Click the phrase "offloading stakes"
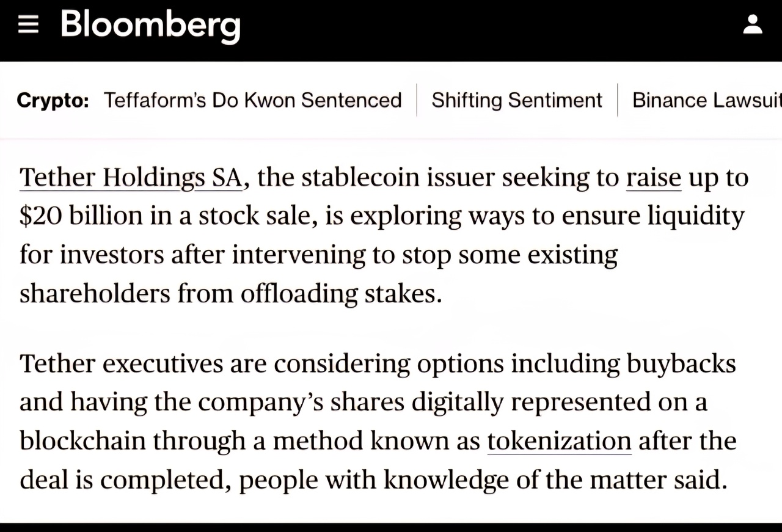 pyautogui.click(x=340, y=294)
